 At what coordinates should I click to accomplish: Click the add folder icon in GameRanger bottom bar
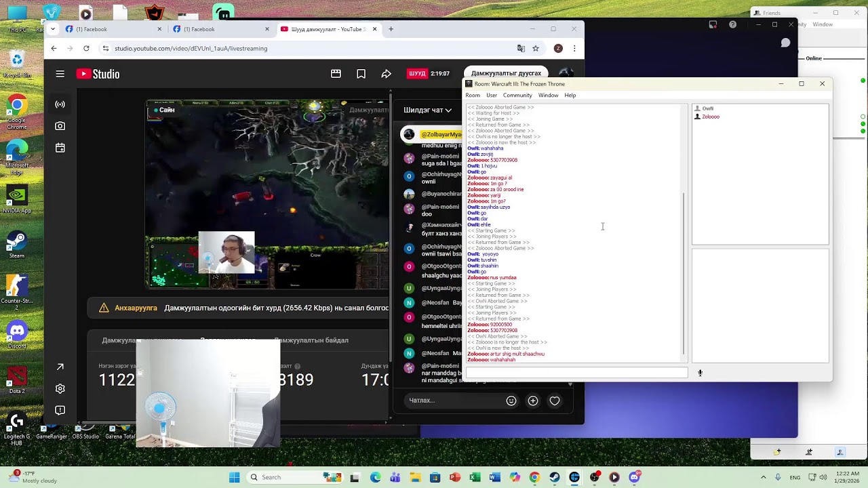pos(778,452)
